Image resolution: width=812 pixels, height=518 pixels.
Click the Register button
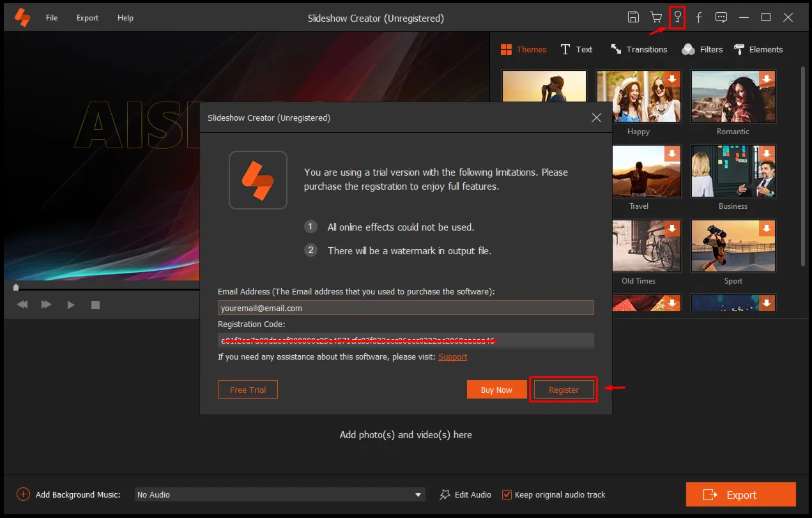[563, 390]
